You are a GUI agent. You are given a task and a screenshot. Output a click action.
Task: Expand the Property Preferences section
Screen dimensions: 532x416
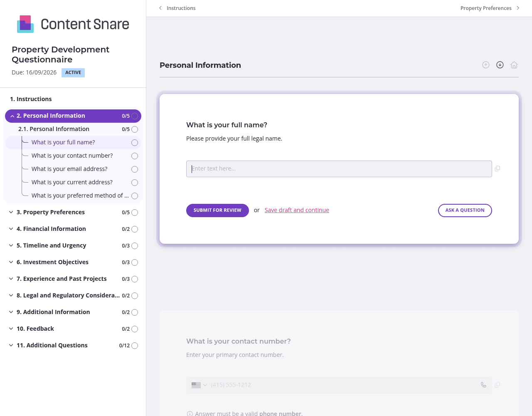11,212
